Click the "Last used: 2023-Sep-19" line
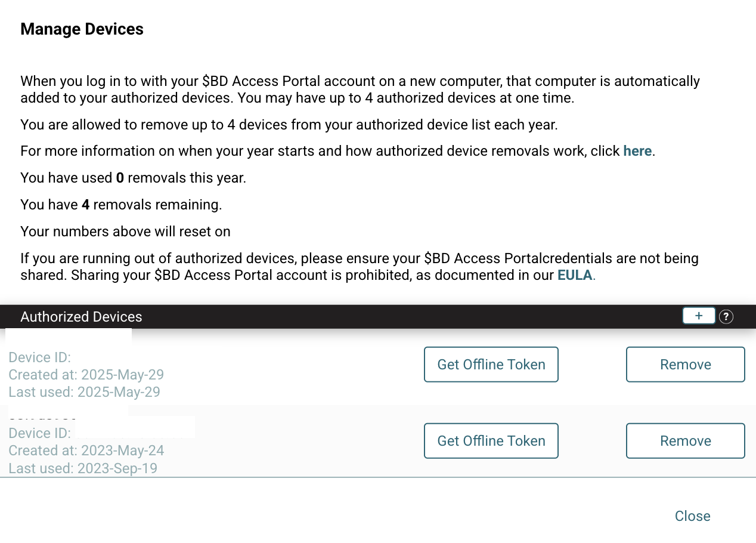This screenshot has height=543, width=756. point(83,468)
